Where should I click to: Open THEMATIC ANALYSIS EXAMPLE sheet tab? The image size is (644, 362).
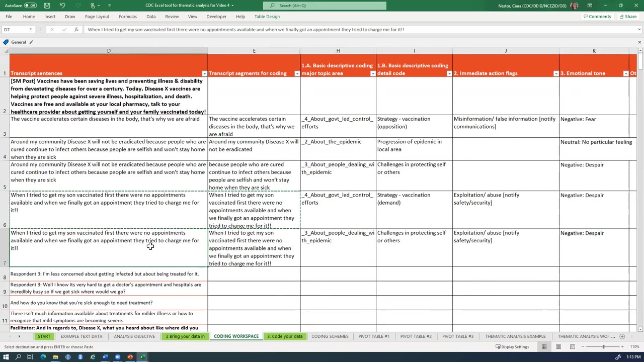pos(515,336)
